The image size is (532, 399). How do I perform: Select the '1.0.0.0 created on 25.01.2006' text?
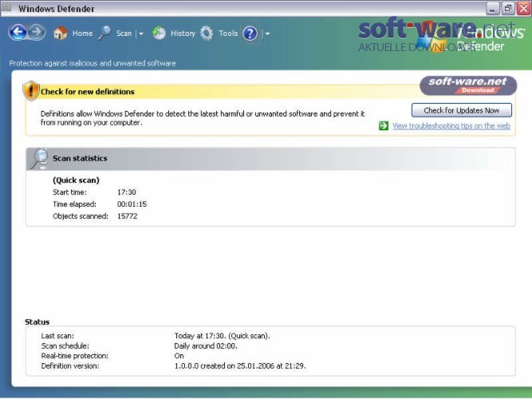point(240,366)
